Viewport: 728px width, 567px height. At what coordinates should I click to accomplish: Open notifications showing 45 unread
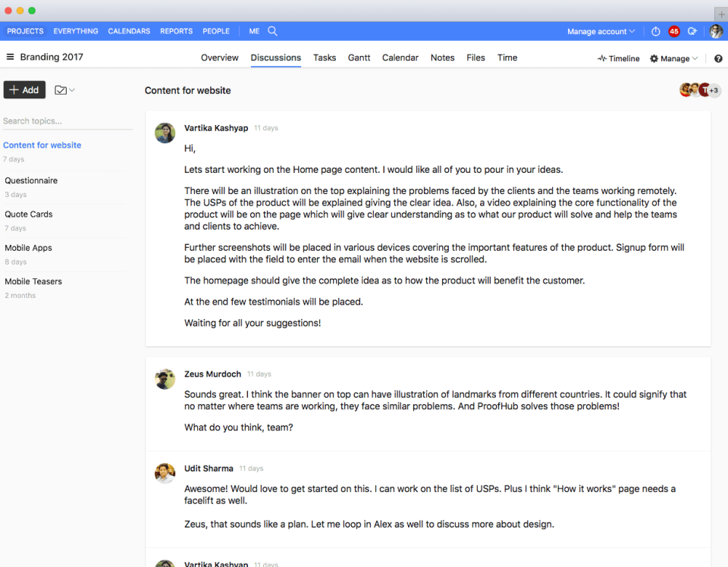coord(673,31)
